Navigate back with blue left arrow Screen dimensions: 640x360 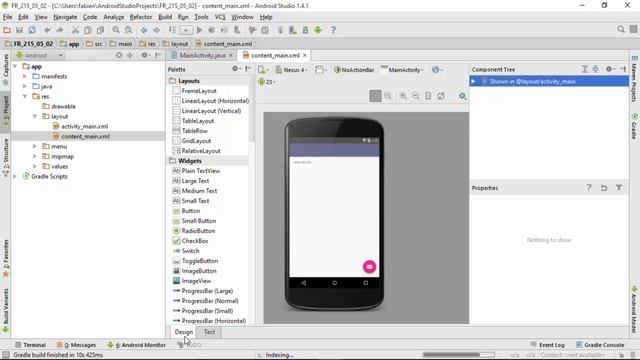pyautogui.click(x=144, y=30)
